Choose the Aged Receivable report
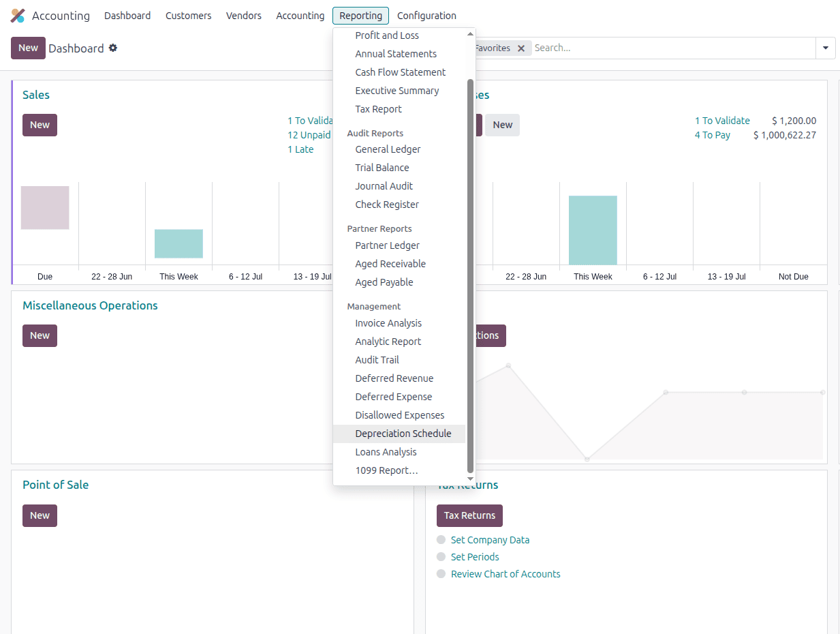This screenshot has width=840, height=634. point(390,263)
